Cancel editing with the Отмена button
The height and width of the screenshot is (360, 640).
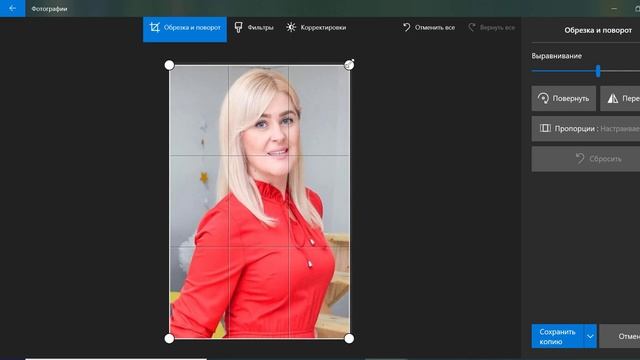(620, 336)
